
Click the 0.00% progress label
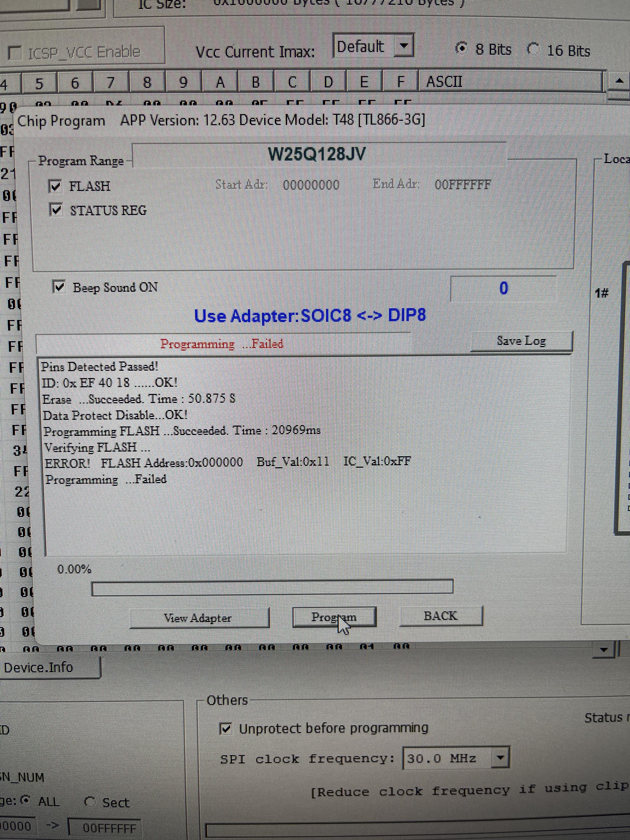coord(74,569)
